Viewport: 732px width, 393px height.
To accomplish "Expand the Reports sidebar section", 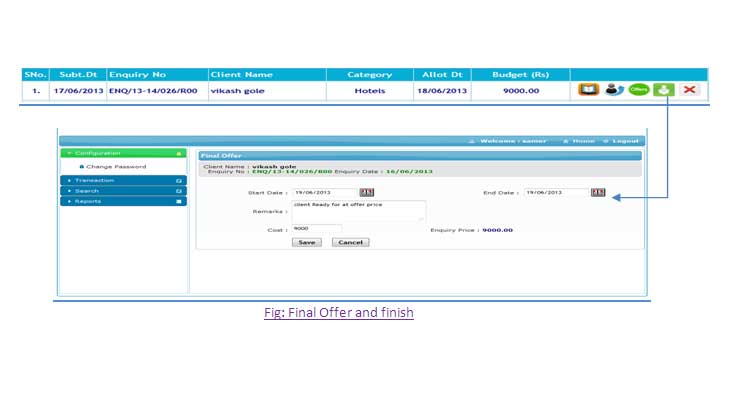I will tap(124, 201).
